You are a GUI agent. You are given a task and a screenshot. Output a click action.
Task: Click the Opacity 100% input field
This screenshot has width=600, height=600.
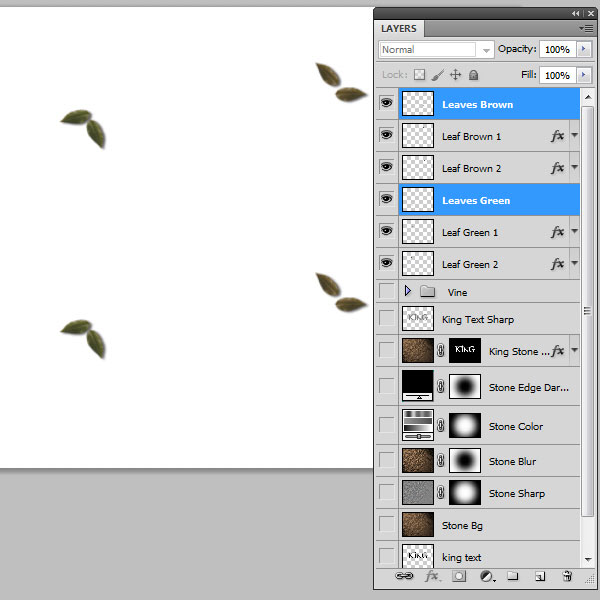coord(558,49)
